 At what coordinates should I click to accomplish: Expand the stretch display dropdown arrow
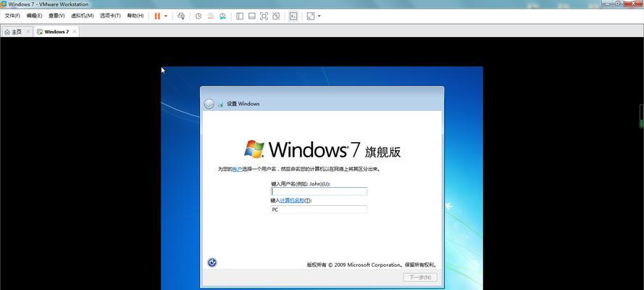[x=319, y=16]
